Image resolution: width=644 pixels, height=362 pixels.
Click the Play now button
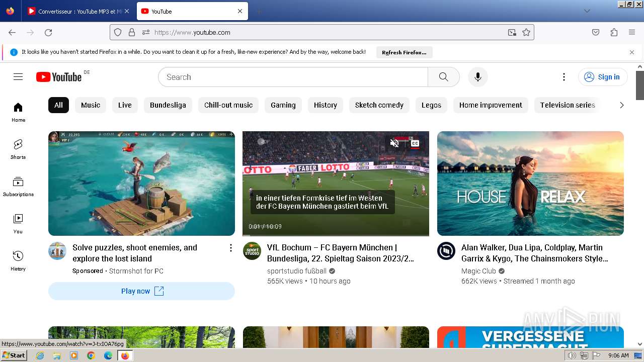(141, 291)
